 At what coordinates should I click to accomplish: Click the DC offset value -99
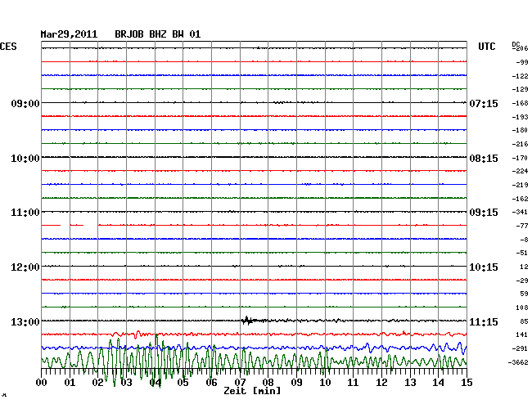(x=522, y=62)
